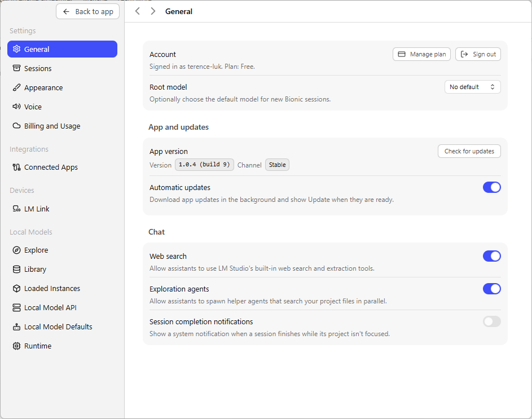Enable Session completion notifications toggle
The width and height of the screenshot is (532, 419).
pos(491,321)
